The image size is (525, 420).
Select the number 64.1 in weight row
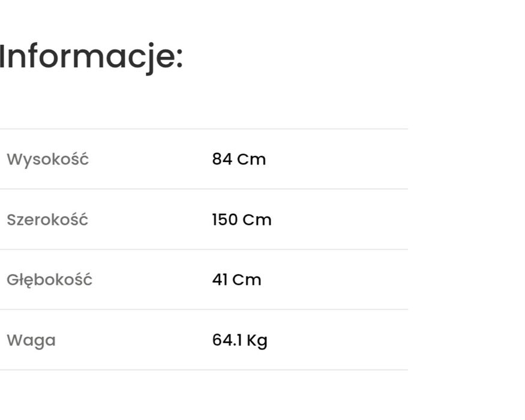(x=227, y=340)
